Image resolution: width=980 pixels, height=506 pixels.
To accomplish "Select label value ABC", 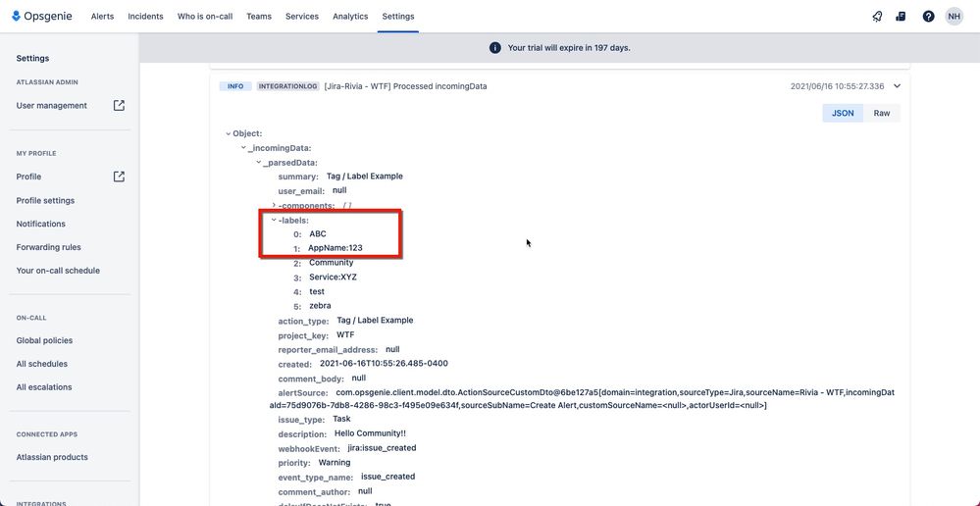I will pos(318,233).
